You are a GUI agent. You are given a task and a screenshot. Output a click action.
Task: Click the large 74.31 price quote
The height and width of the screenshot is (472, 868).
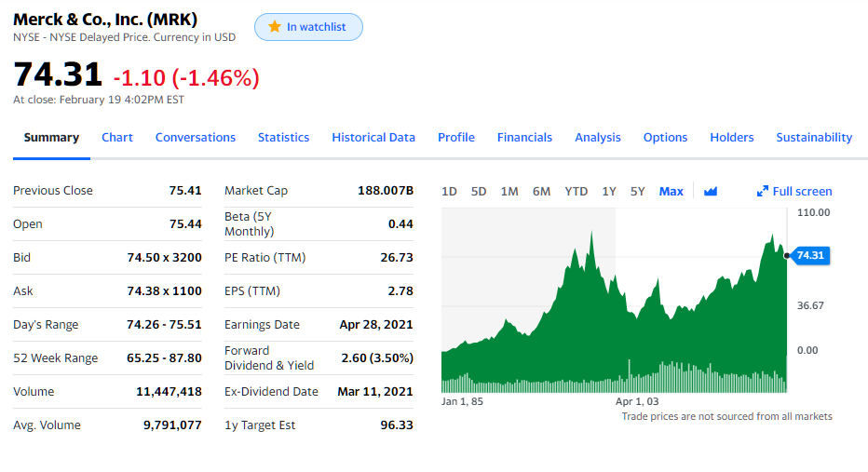58,74
